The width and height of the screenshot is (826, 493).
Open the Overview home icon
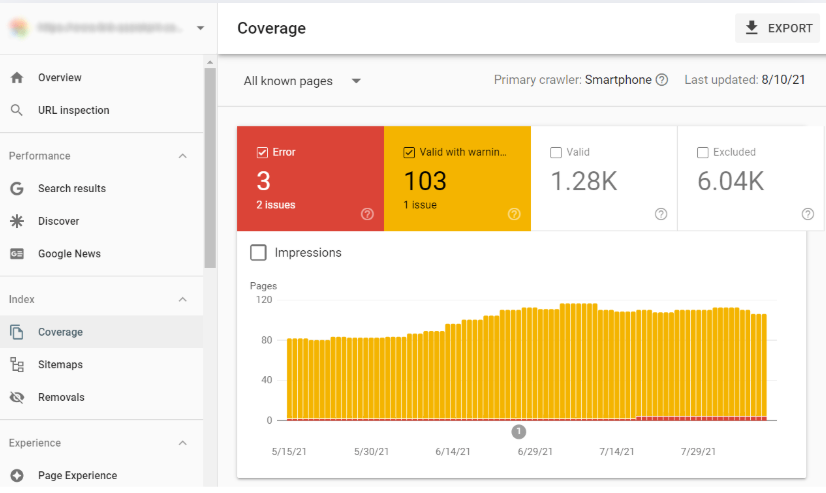pos(17,77)
